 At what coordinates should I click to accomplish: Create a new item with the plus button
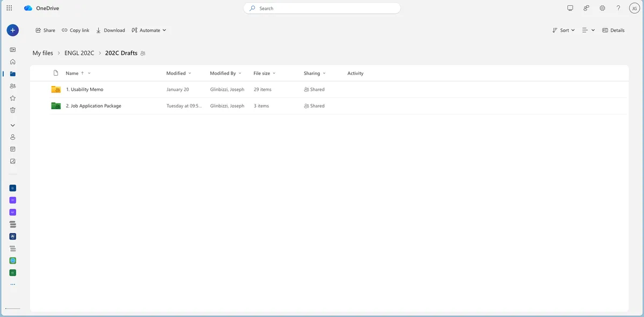click(12, 30)
